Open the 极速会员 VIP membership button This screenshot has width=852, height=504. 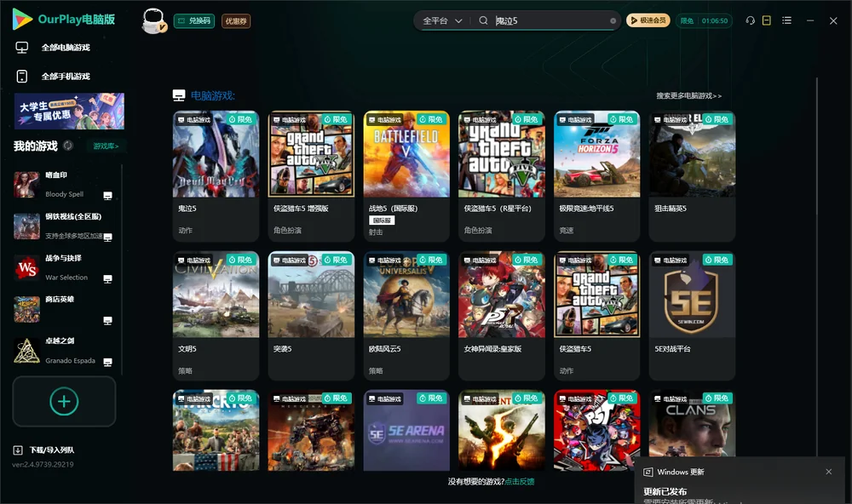(x=648, y=20)
